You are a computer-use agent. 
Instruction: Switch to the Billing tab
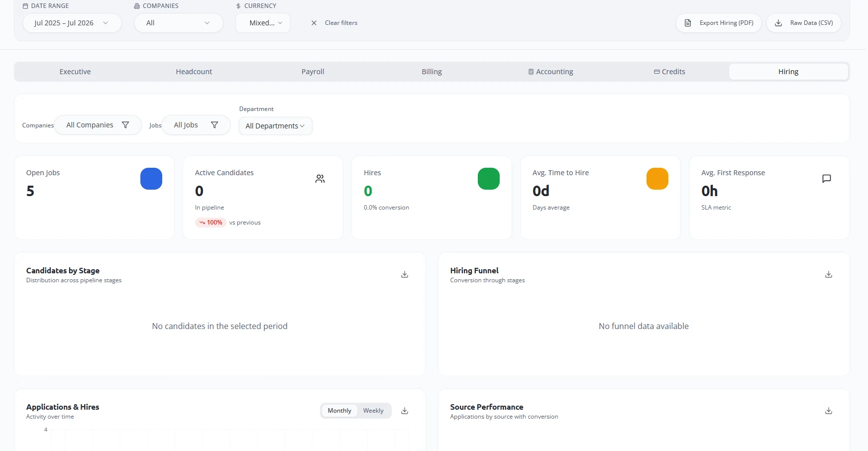click(432, 72)
